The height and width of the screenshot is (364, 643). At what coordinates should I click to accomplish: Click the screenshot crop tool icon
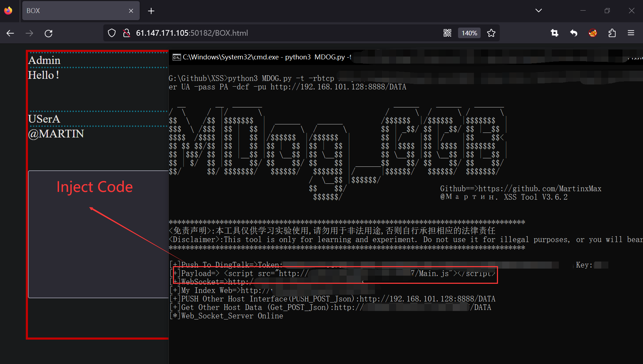pos(555,33)
